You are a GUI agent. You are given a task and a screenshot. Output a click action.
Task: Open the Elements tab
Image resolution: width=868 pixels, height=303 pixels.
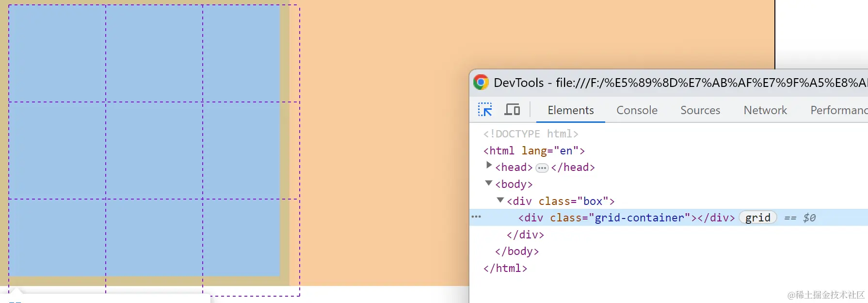(x=571, y=110)
